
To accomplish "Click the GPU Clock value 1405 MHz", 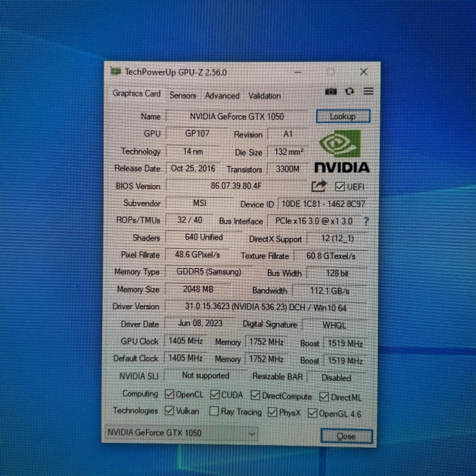I will [186, 341].
